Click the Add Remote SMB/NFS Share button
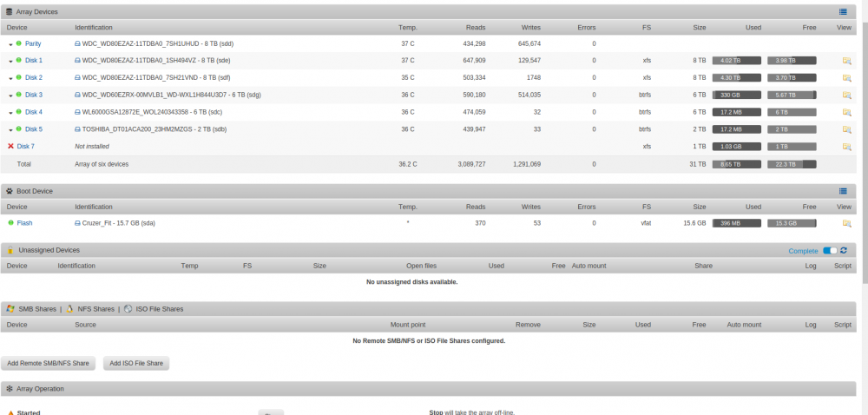 (48, 364)
